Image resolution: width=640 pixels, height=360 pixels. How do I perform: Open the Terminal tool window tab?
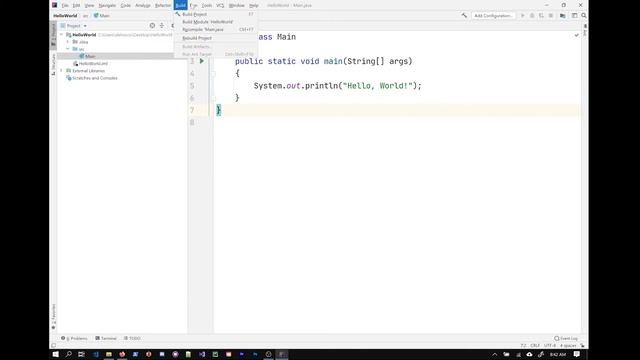pyautogui.click(x=106, y=338)
